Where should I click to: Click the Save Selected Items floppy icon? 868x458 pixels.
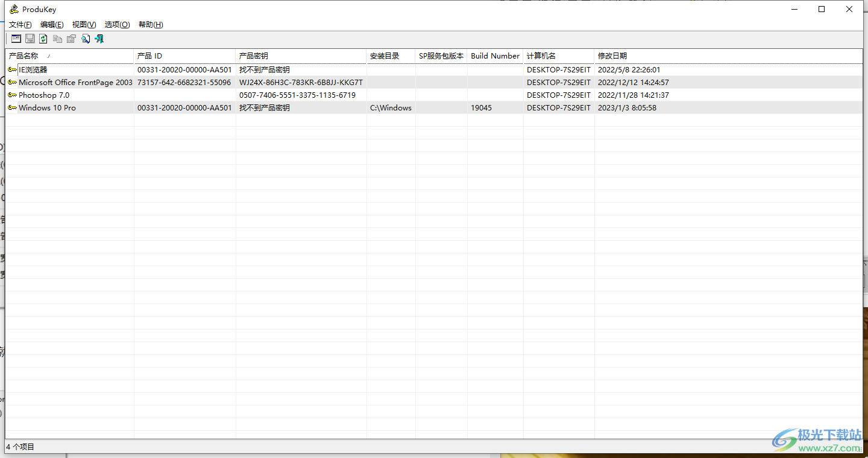point(30,39)
